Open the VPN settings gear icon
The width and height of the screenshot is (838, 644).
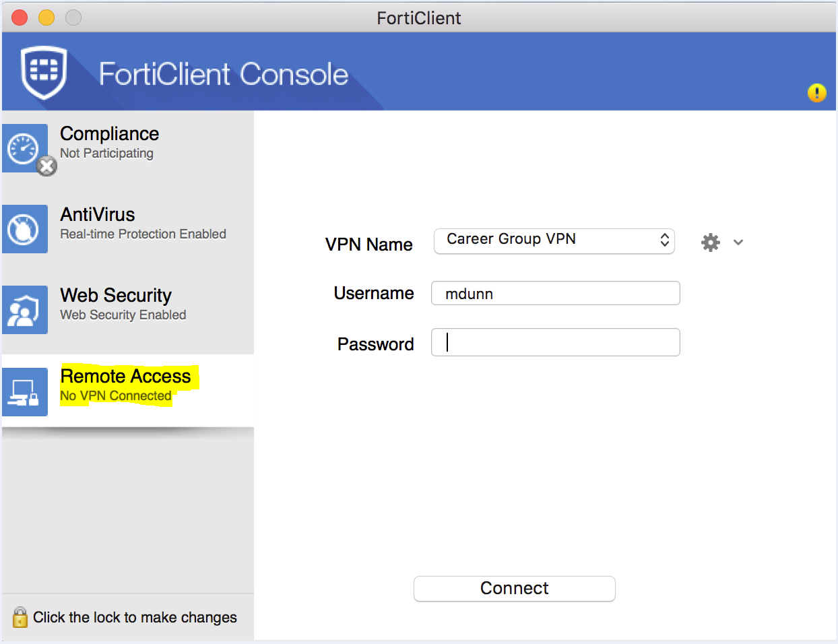pos(710,242)
